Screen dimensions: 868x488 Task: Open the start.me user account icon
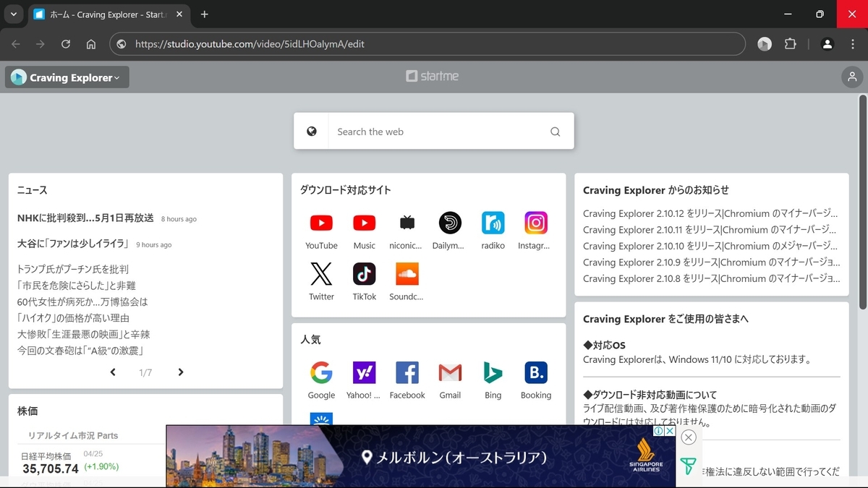tap(852, 77)
